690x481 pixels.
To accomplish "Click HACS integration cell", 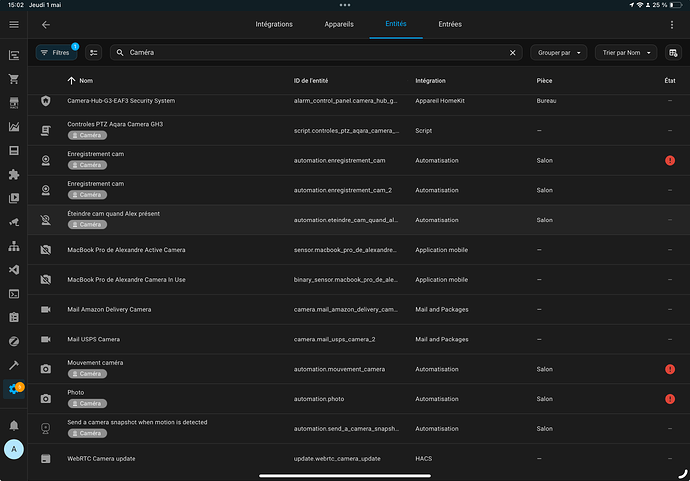I will 423,459.
